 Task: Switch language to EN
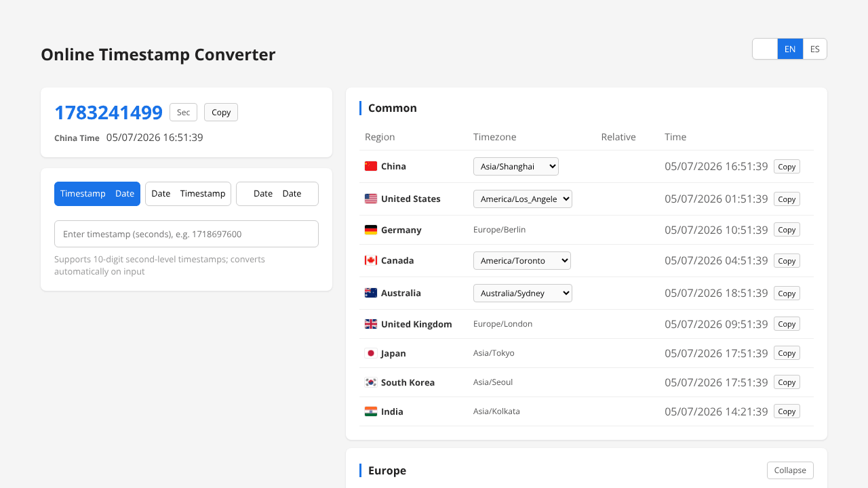790,49
